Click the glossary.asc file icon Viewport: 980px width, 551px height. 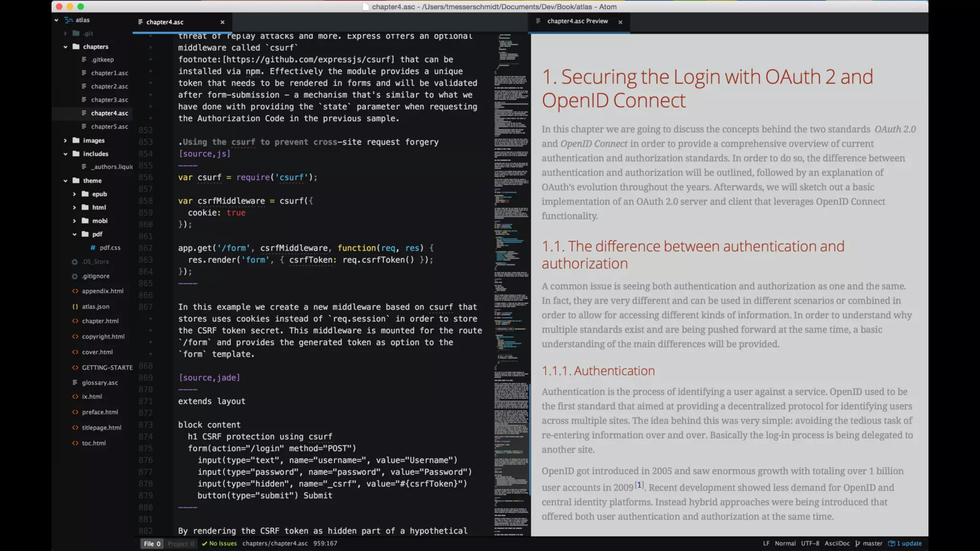[x=75, y=383]
